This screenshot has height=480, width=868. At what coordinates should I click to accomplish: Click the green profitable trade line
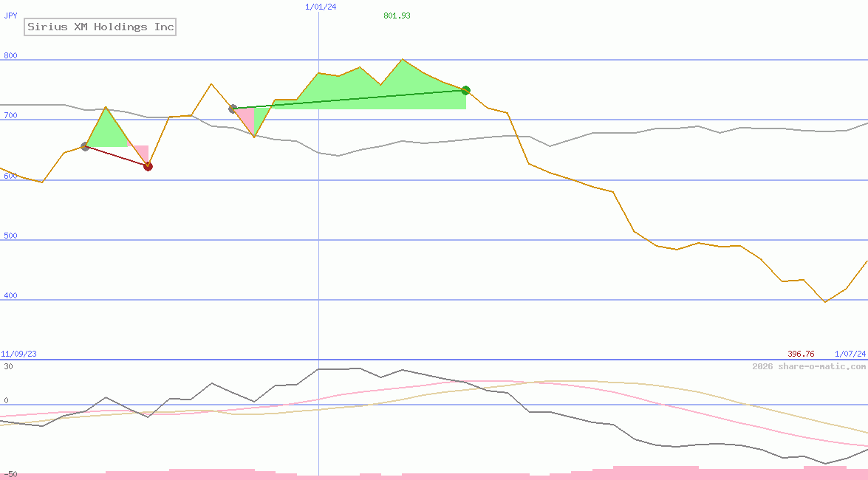point(349,100)
